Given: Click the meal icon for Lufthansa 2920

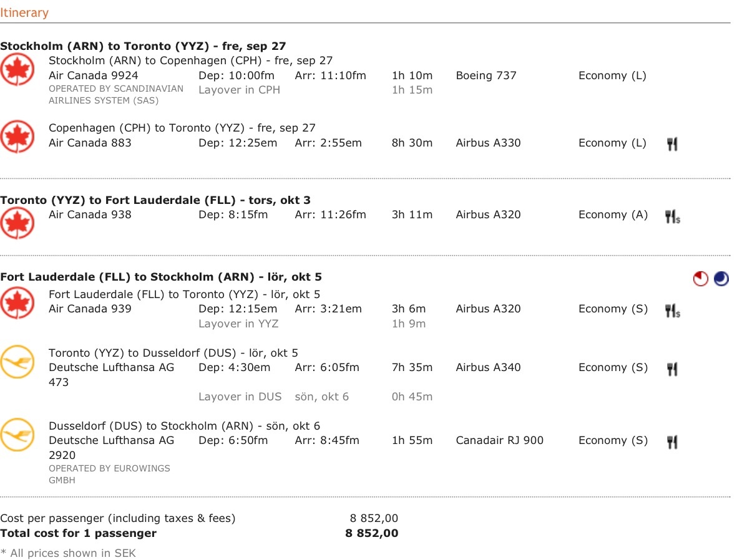Looking at the screenshot, I should click(672, 442).
